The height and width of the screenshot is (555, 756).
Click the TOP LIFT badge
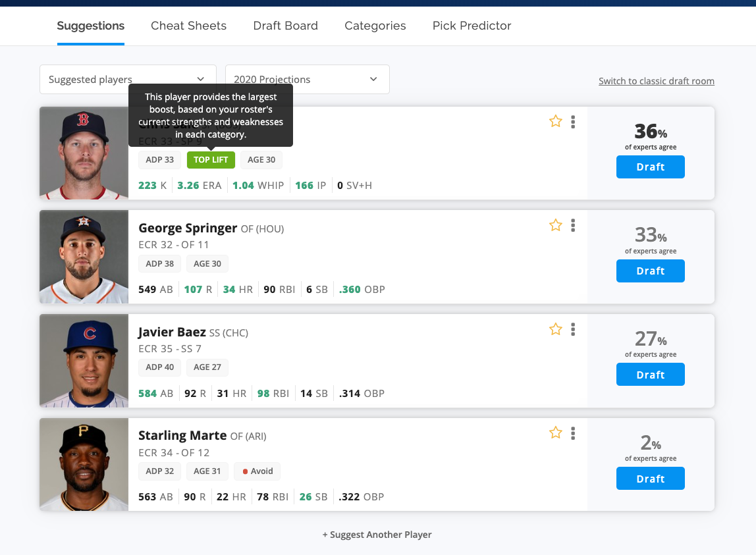coord(211,159)
